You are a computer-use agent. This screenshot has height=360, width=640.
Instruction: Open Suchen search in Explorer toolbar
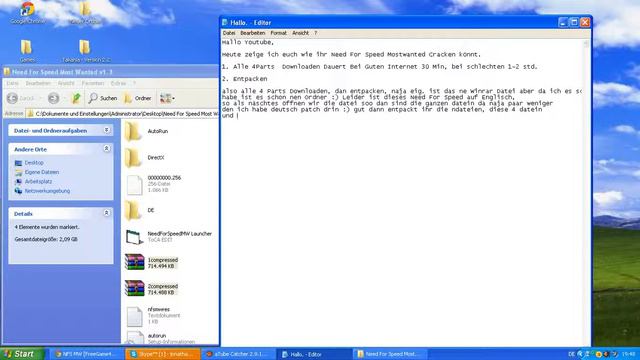point(103,98)
